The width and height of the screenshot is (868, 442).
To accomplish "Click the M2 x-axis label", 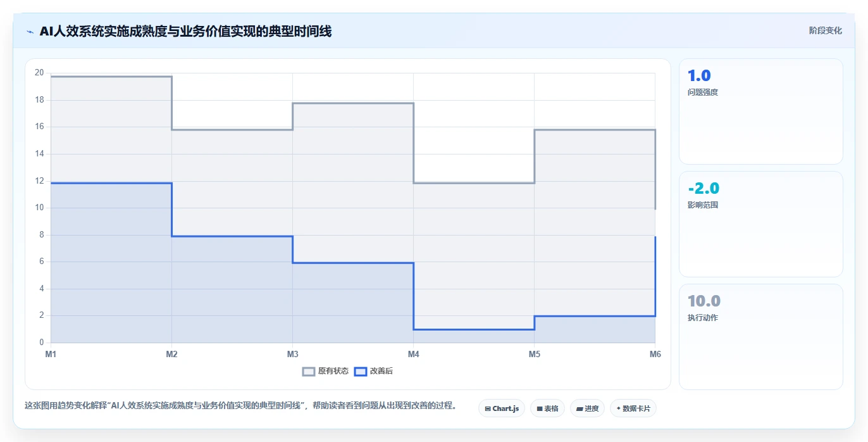I will tap(171, 354).
